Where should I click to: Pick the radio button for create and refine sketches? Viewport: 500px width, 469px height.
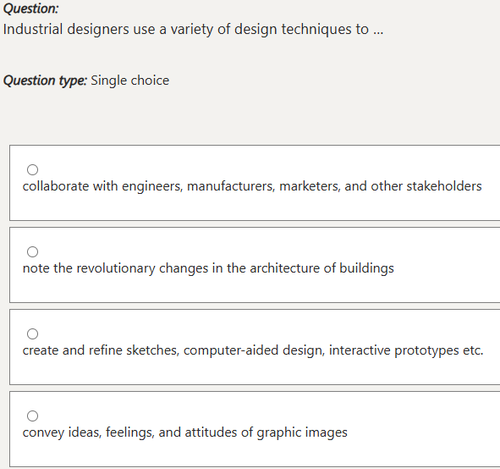pos(32,334)
